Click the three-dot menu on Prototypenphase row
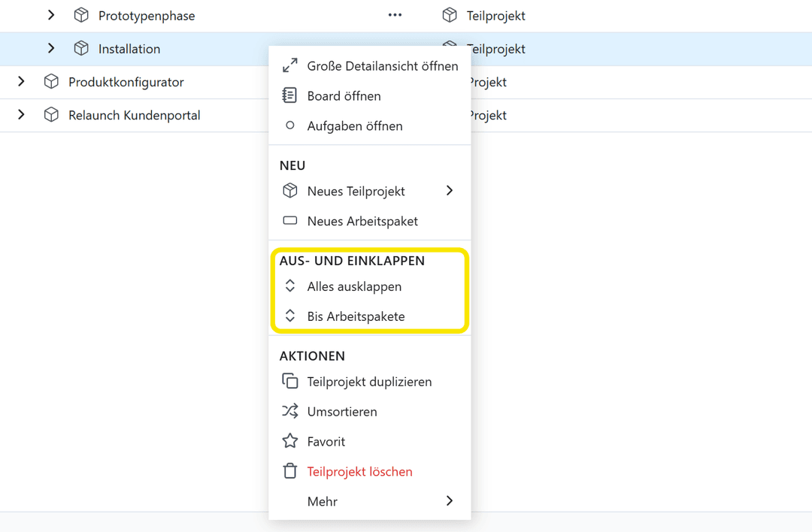The width and height of the screenshot is (812, 532). point(395,15)
